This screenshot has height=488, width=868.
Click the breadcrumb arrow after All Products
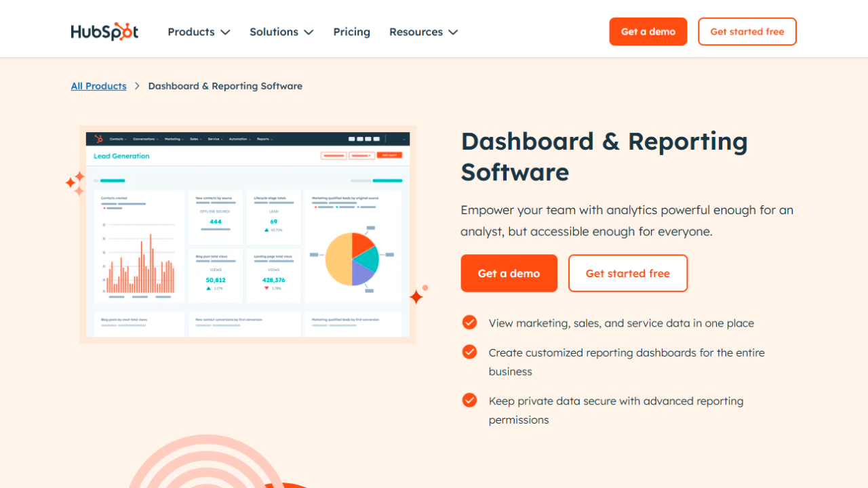(x=137, y=86)
